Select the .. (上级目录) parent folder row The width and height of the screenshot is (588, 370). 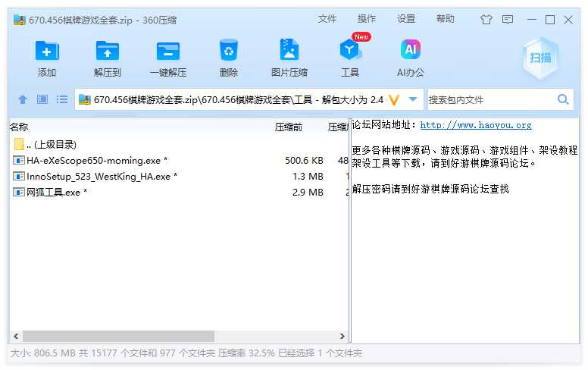point(180,145)
